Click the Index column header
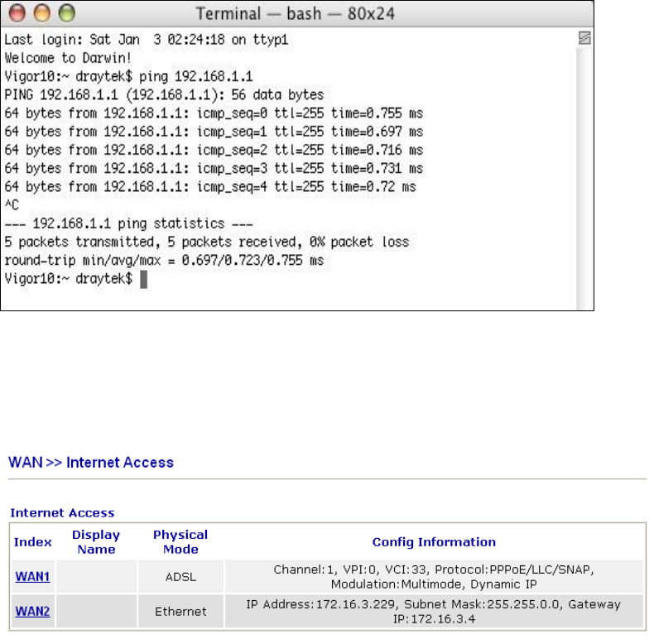The image size is (654, 644). click(x=32, y=542)
